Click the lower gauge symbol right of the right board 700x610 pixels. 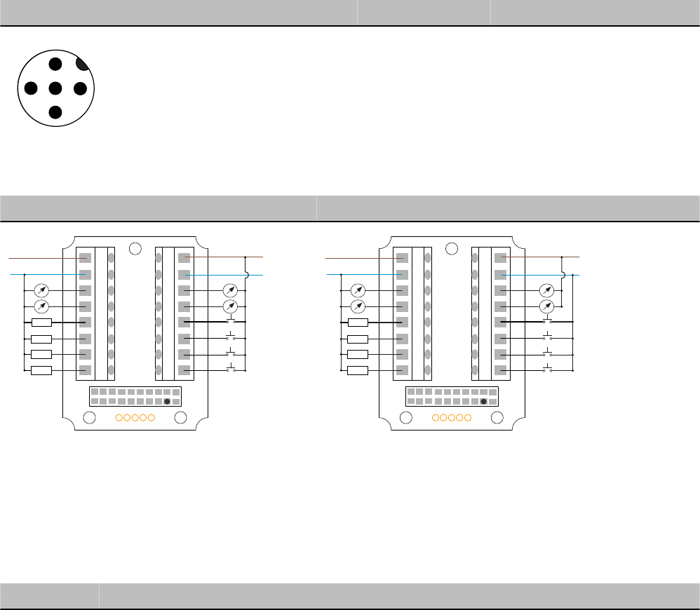click(x=547, y=306)
